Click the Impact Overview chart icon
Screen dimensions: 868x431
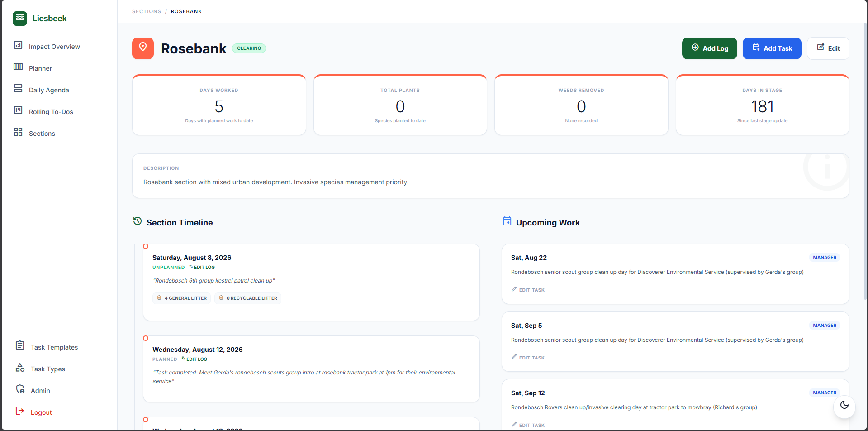coord(18,45)
